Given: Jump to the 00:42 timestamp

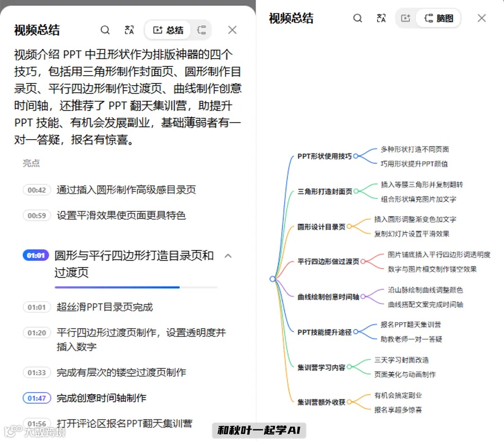Looking at the screenshot, I should (36, 190).
